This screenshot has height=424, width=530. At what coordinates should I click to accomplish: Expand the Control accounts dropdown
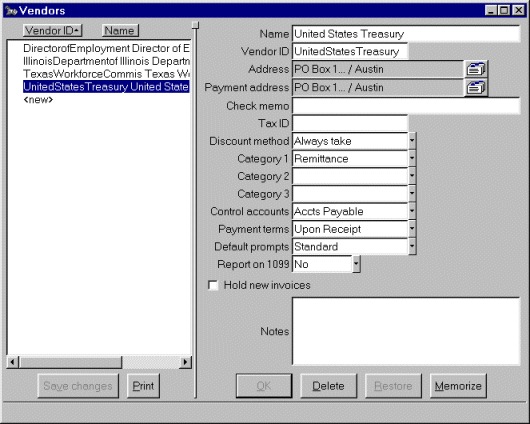412,211
